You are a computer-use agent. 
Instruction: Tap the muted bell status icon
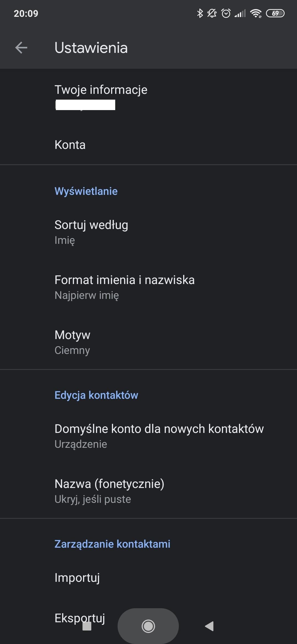point(212,13)
